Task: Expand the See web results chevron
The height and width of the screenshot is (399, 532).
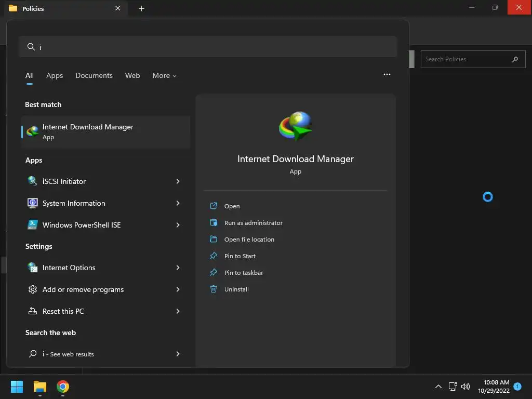Action: pyautogui.click(x=178, y=353)
